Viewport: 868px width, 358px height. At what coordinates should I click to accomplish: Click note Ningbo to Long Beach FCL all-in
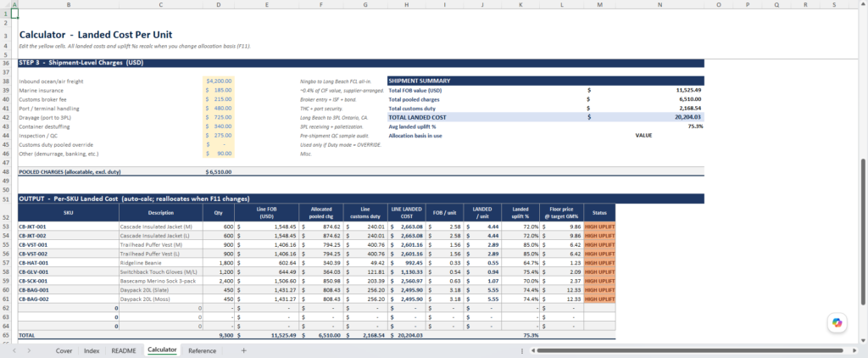click(x=335, y=81)
